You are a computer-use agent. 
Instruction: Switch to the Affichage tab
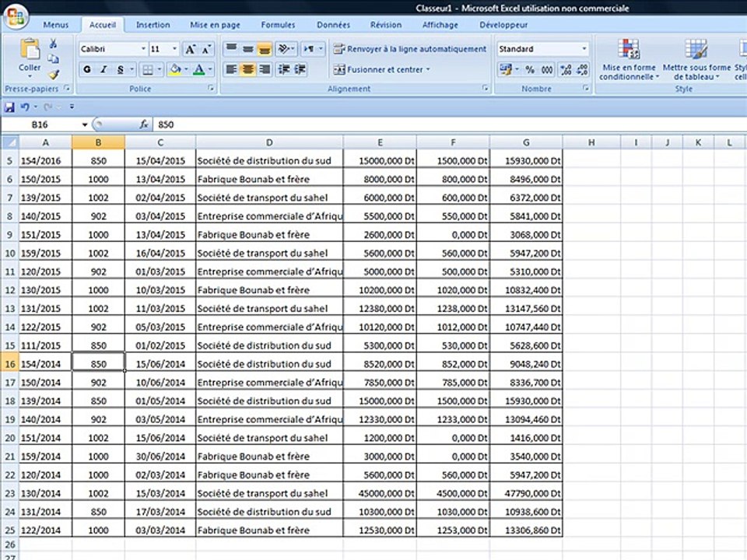(440, 25)
